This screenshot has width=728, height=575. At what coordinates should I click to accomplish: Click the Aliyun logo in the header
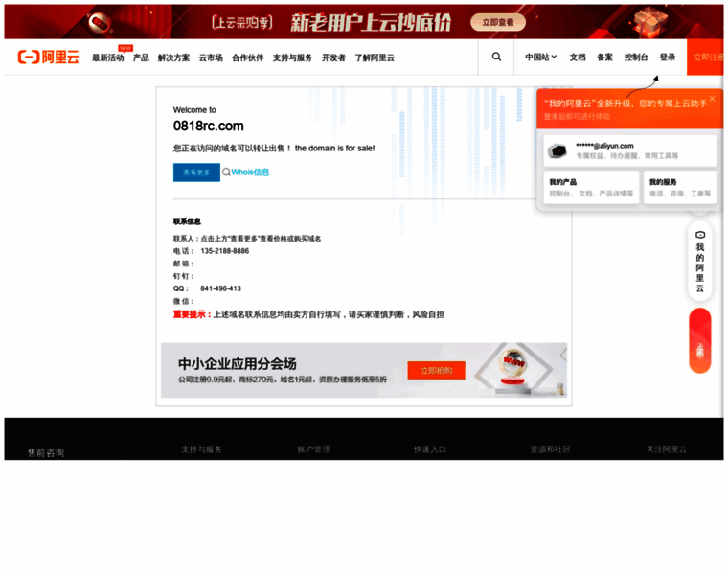(48, 57)
